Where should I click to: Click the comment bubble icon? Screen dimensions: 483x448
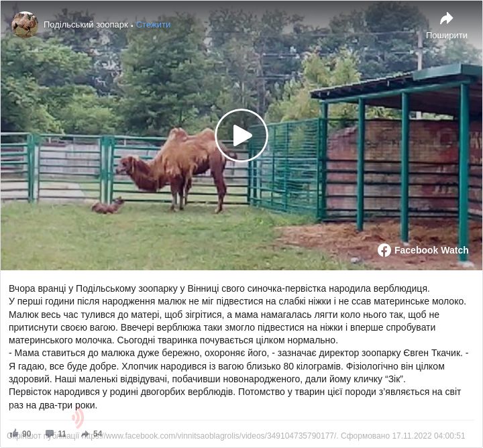point(50,433)
